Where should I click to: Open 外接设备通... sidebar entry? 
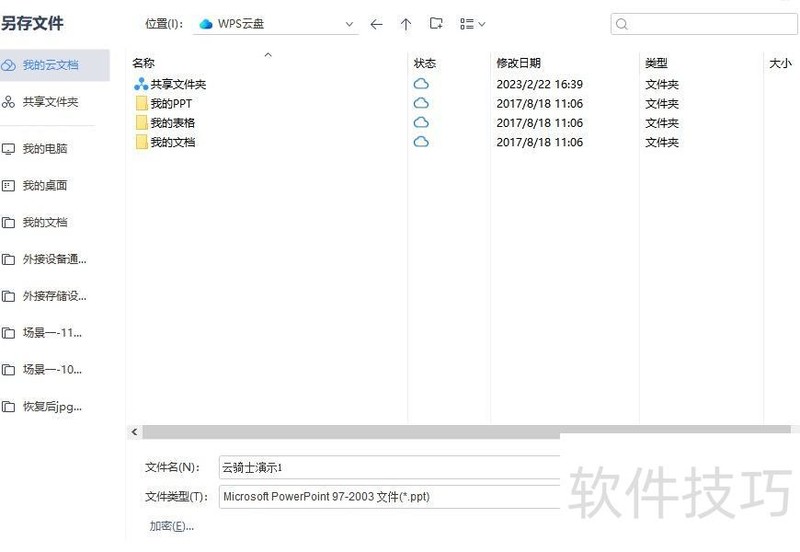pos(54,259)
